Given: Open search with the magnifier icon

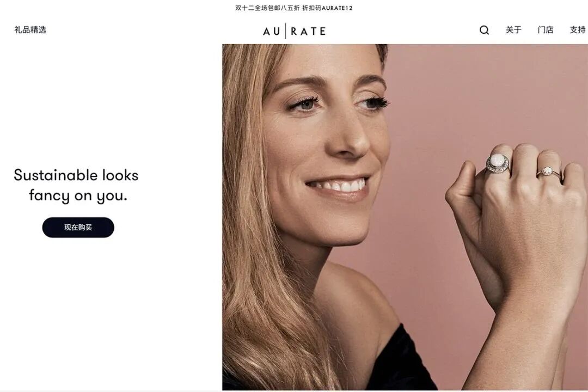Looking at the screenshot, I should tap(484, 30).
